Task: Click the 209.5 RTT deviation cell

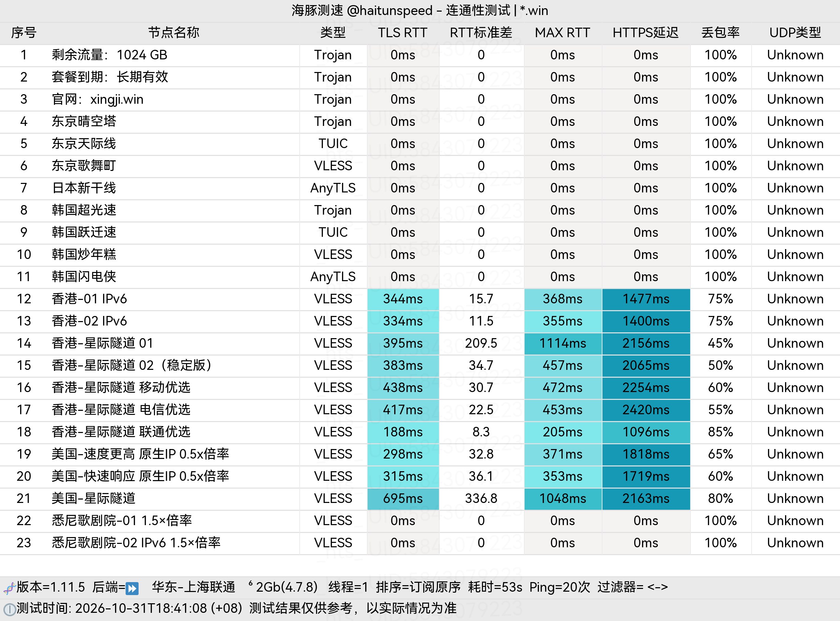Action: pos(481,344)
